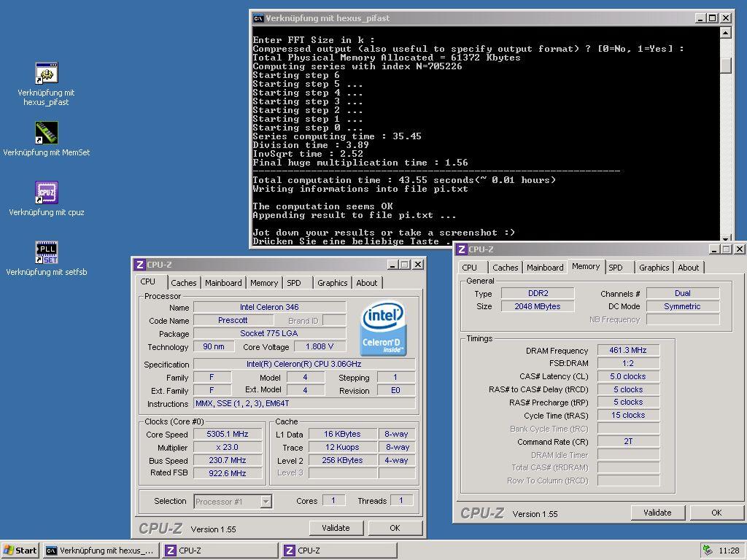The image size is (747, 560).
Task: Switch to Caches tab in Memory CPU-Z window
Action: [x=505, y=268]
